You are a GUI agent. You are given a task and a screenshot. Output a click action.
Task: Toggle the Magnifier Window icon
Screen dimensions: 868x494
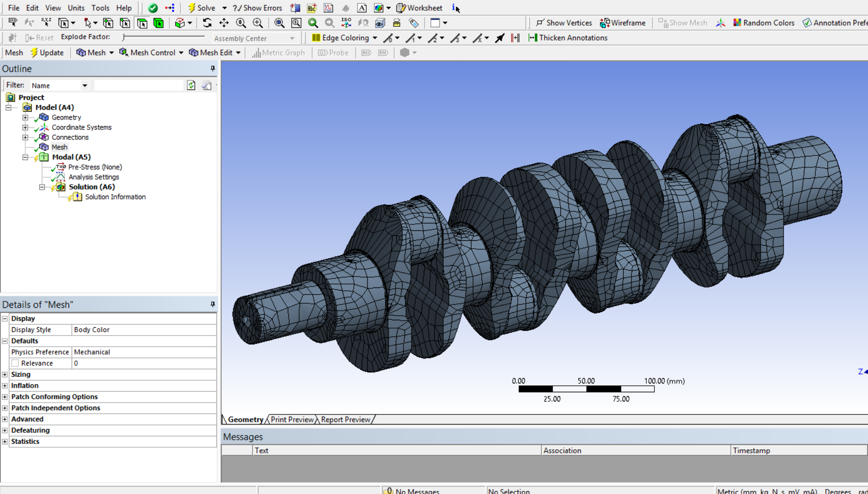pyautogui.click(x=296, y=23)
